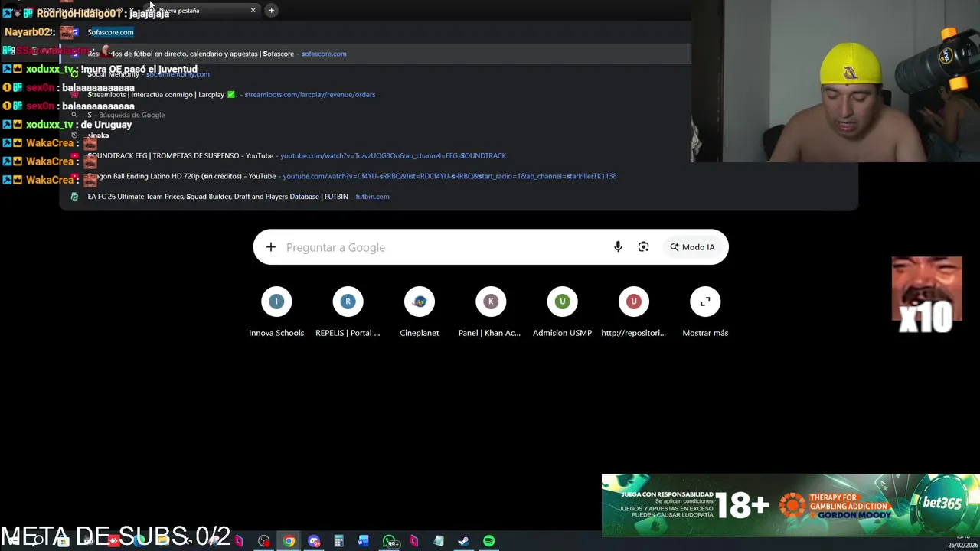Viewport: 980px width, 551px height.
Task: Open Discord from the taskbar
Action: tap(314, 541)
